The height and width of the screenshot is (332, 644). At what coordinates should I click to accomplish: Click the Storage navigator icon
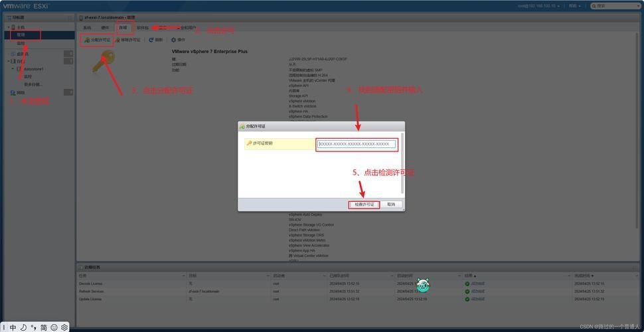click(13, 61)
